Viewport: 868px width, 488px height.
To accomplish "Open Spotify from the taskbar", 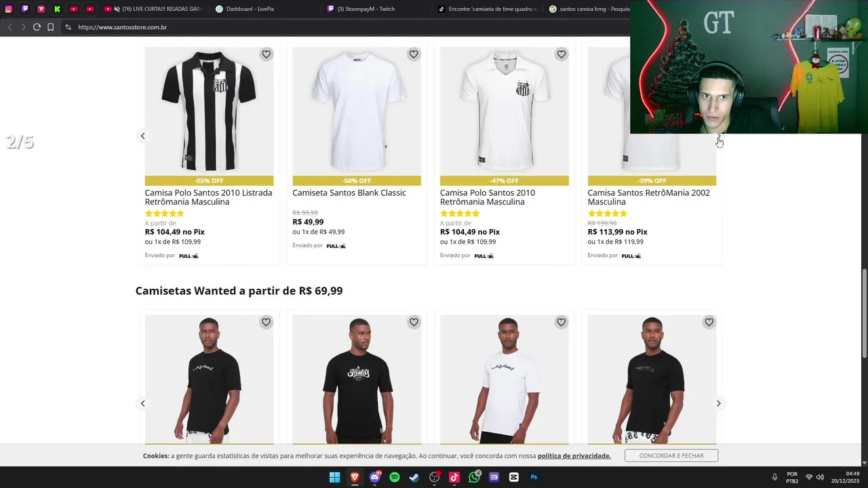I will [x=395, y=477].
